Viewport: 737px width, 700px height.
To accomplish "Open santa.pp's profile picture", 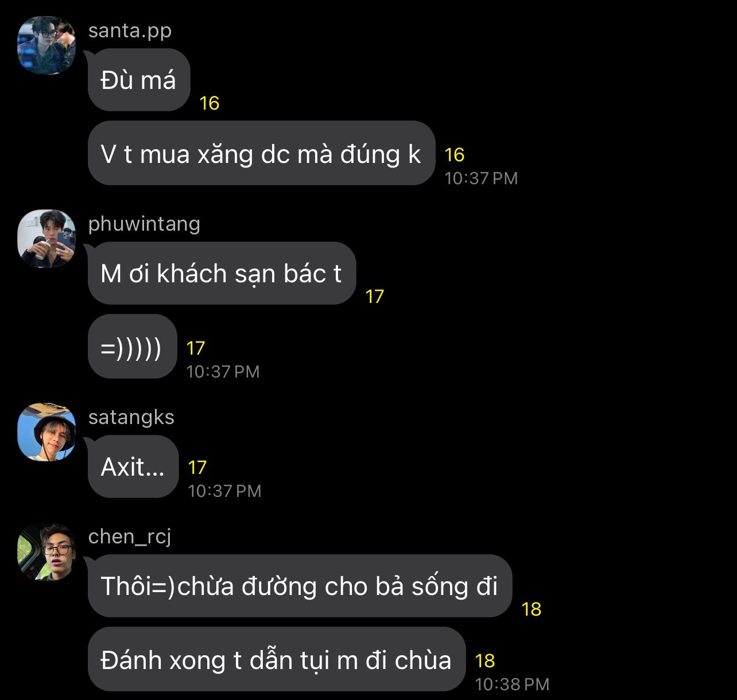I will click(x=46, y=45).
